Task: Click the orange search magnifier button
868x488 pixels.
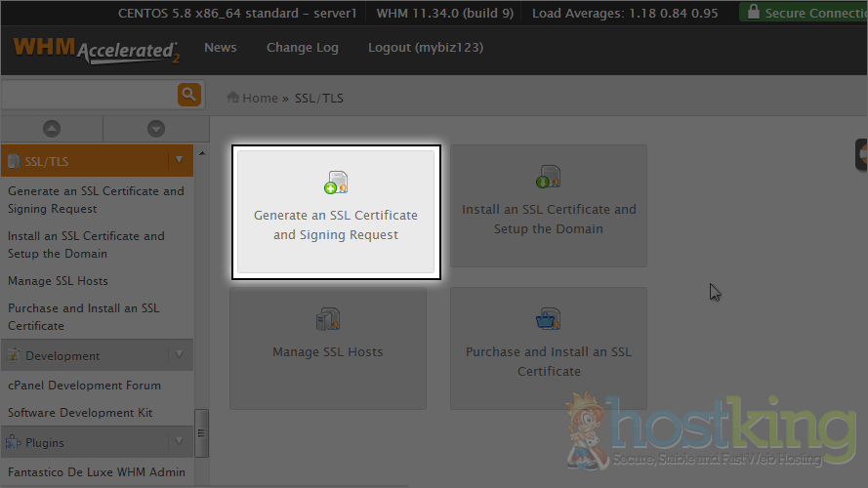Action: coord(188,95)
